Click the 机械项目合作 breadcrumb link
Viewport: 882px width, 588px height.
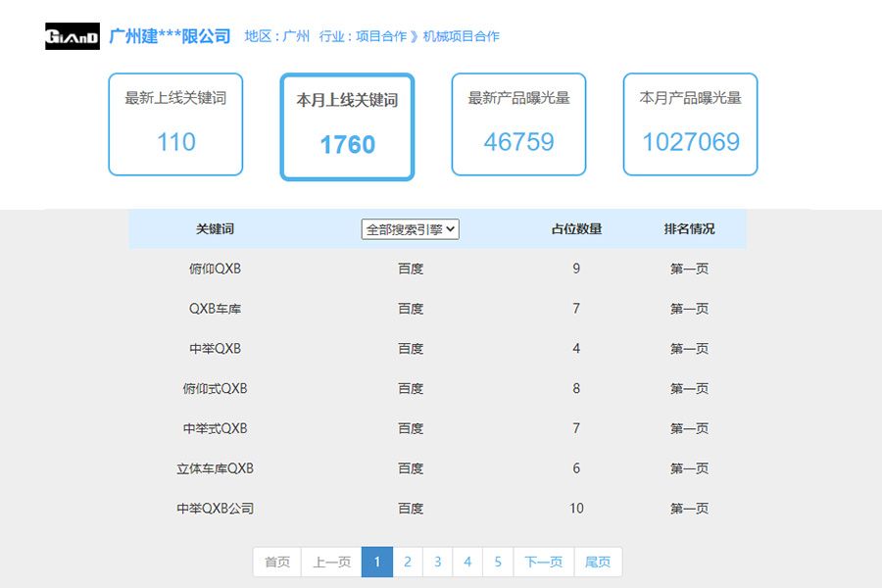coord(465,35)
